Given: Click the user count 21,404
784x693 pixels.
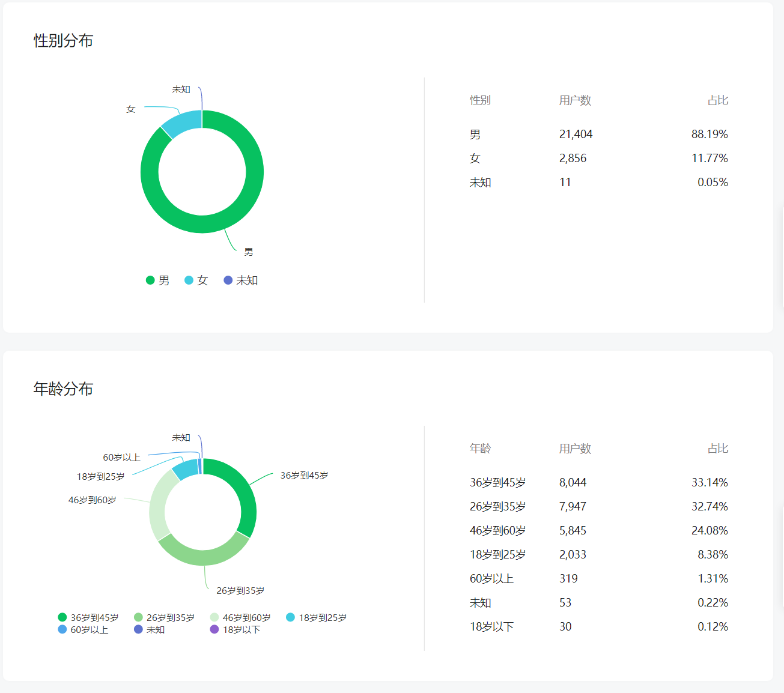Looking at the screenshot, I should tap(576, 135).
